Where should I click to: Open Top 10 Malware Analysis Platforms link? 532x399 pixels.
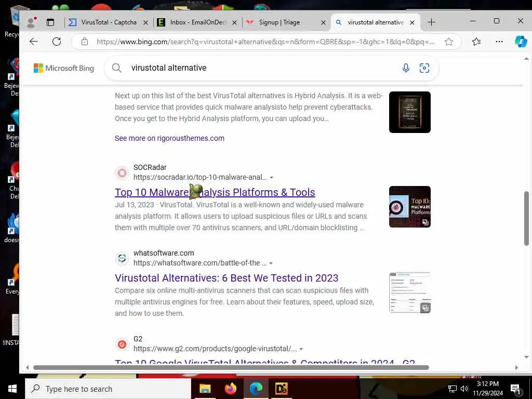click(215, 192)
